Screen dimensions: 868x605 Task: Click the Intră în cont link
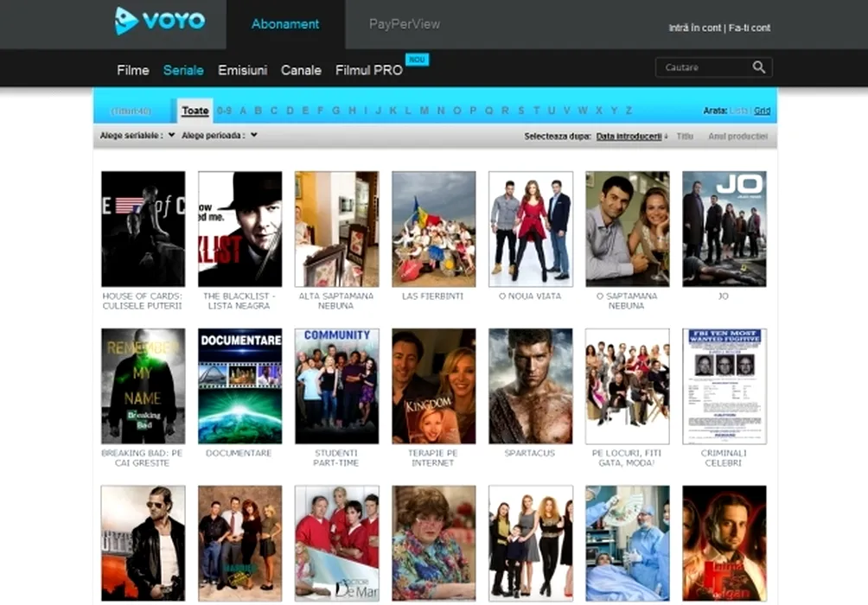[x=694, y=28]
